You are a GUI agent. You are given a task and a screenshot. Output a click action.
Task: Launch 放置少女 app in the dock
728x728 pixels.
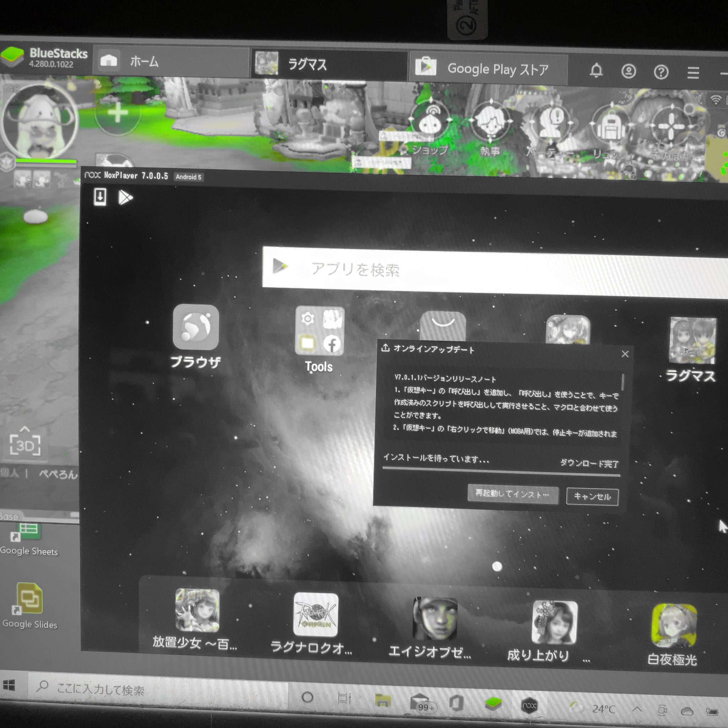click(x=197, y=610)
